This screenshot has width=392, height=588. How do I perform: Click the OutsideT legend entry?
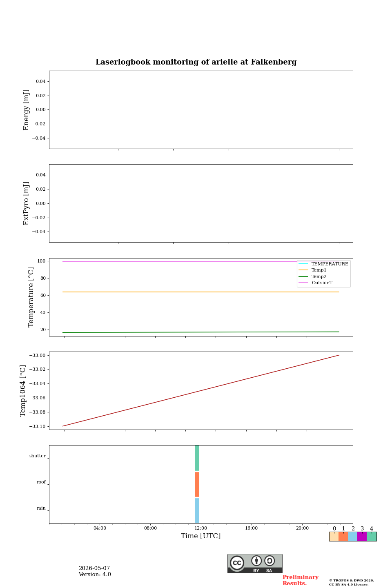[316, 283]
